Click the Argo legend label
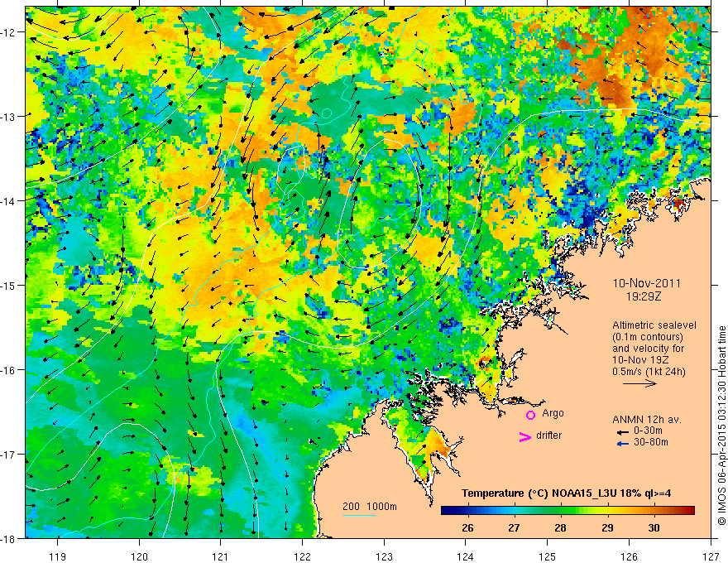The height and width of the screenshot is (563, 728). click(x=553, y=413)
